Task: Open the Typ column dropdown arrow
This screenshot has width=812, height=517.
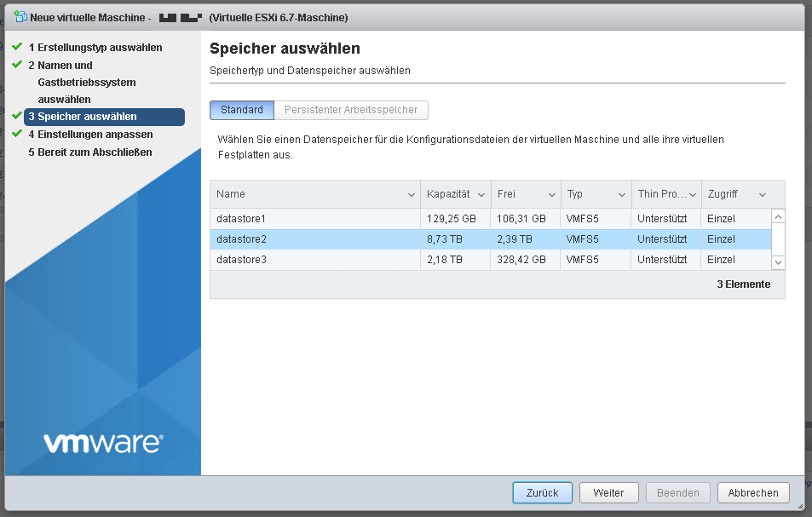Action: [623, 195]
